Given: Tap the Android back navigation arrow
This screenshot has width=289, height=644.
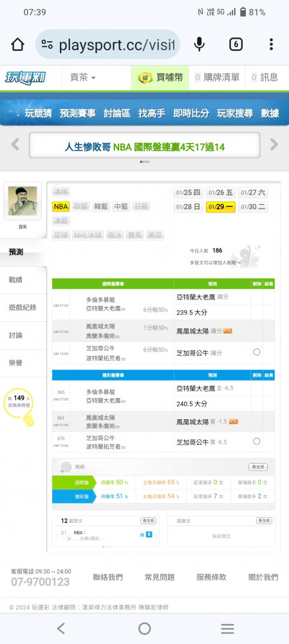Looking at the screenshot, I should click(x=61, y=629).
